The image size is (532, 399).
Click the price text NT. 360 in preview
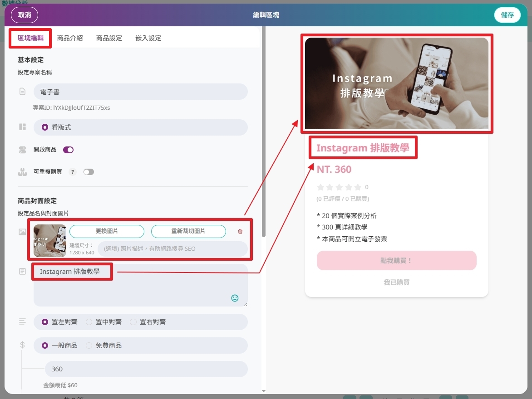(x=334, y=170)
